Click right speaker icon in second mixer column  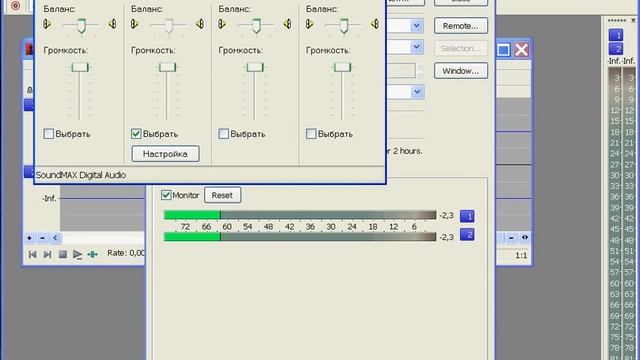(x=200, y=24)
